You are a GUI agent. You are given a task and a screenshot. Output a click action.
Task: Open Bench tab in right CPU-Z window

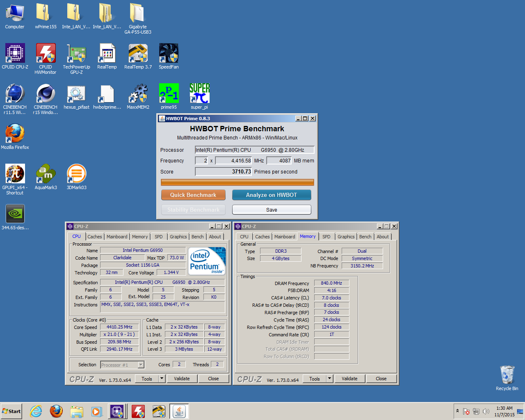(365, 237)
